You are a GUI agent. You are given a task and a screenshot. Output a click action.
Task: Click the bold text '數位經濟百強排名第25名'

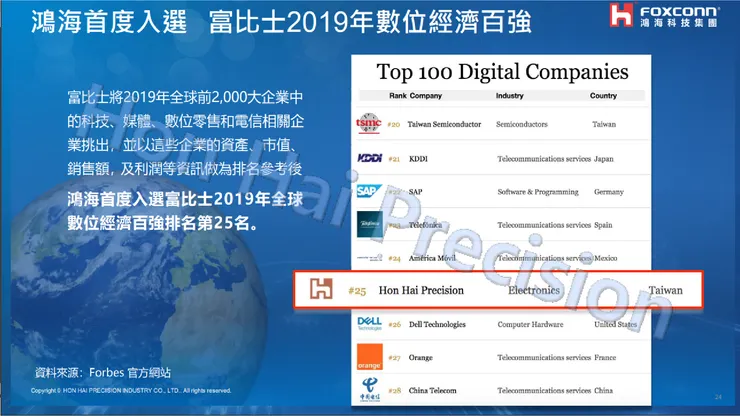(158, 223)
